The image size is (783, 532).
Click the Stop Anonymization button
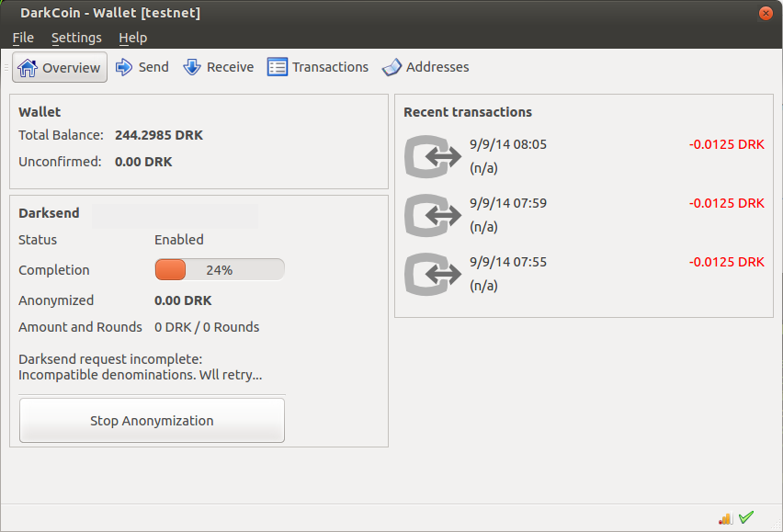coord(152,420)
